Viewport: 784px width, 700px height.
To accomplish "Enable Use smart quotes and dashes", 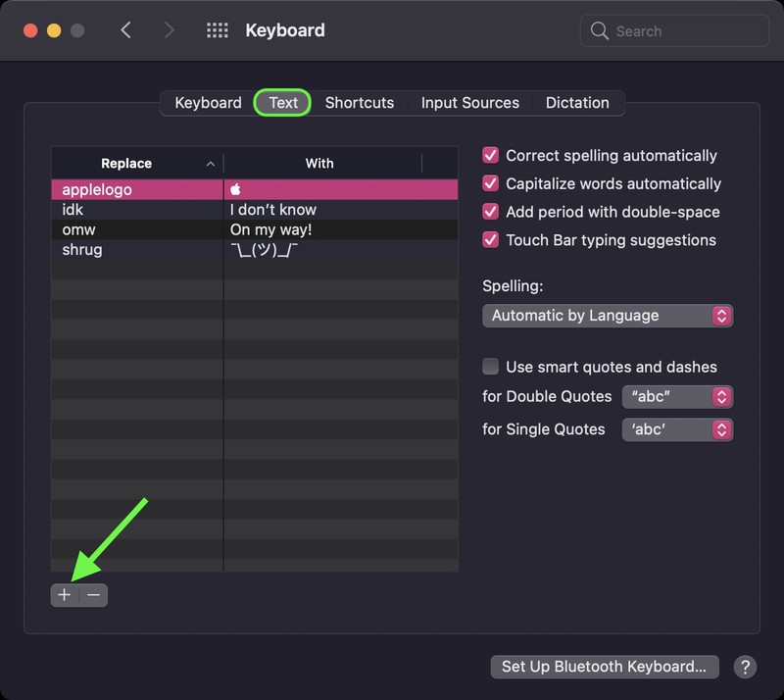I will coord(491,367).
